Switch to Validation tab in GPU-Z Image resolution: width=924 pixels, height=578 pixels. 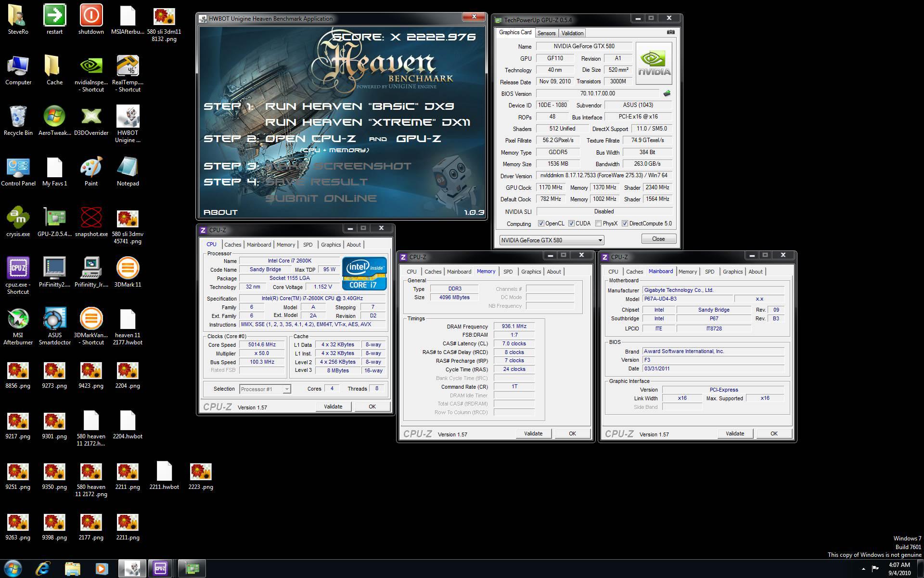pos(572,33)
